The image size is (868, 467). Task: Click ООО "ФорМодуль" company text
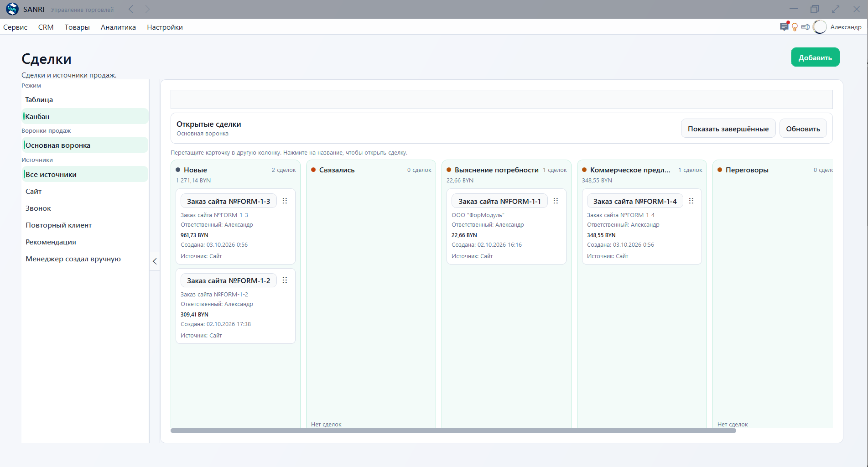(x=478, y=215)
